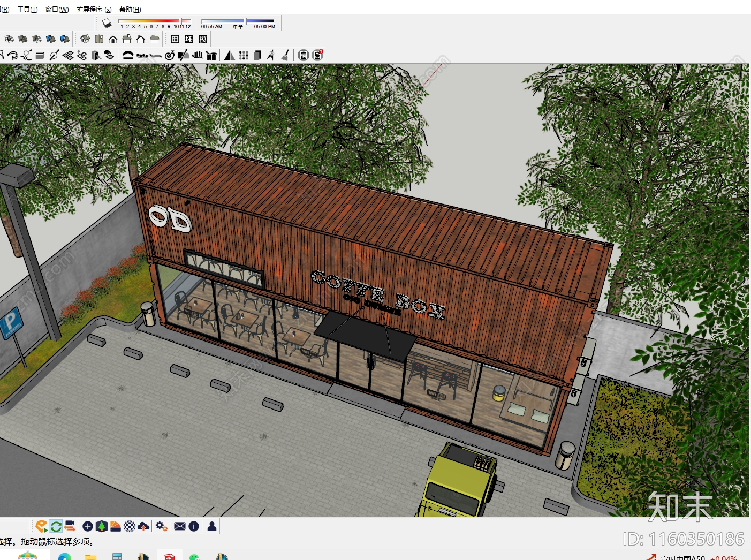Open Calculator from the taskbar

(x=117, y=557)
